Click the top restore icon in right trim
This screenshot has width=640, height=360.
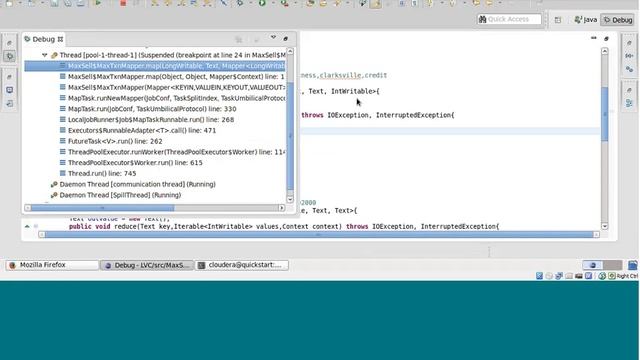[629, 43]
